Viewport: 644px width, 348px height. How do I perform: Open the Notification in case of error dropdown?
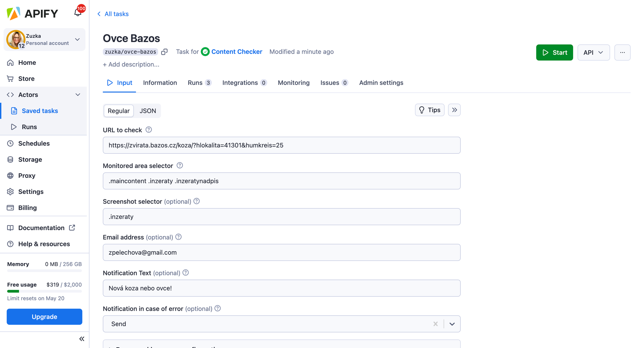(452, 324)
